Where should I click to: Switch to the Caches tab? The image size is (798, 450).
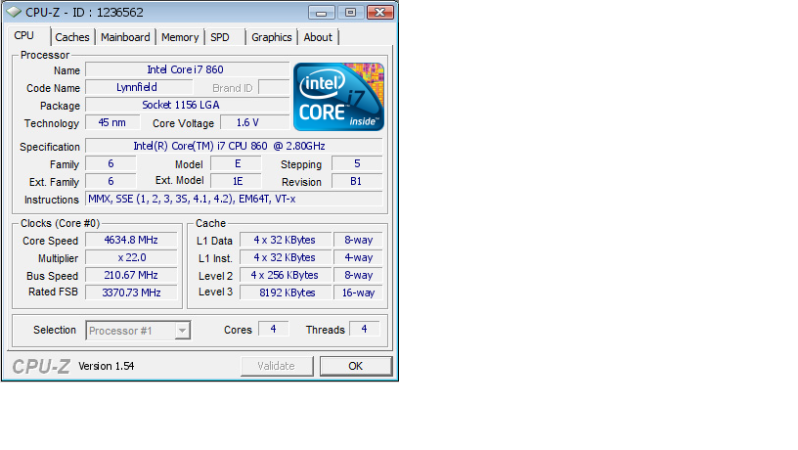tap(72, 37)
